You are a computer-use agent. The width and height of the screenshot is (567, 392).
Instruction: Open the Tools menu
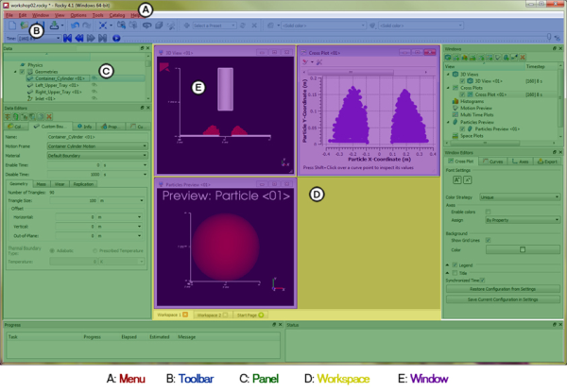[x=99, y=17]
